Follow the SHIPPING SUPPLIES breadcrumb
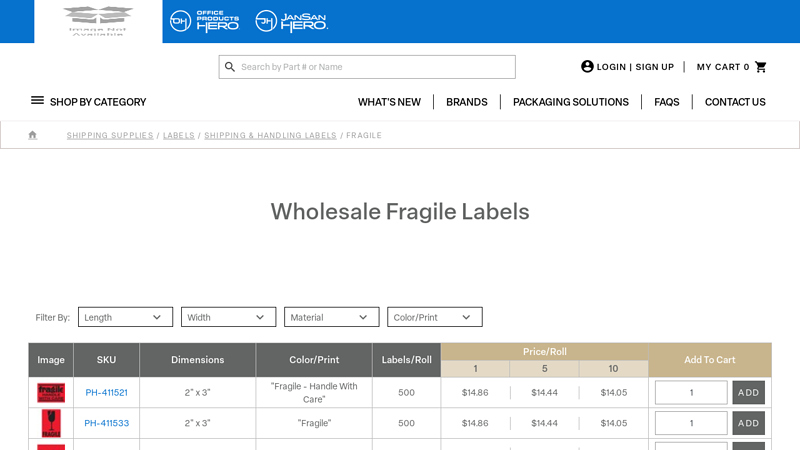 110,135
